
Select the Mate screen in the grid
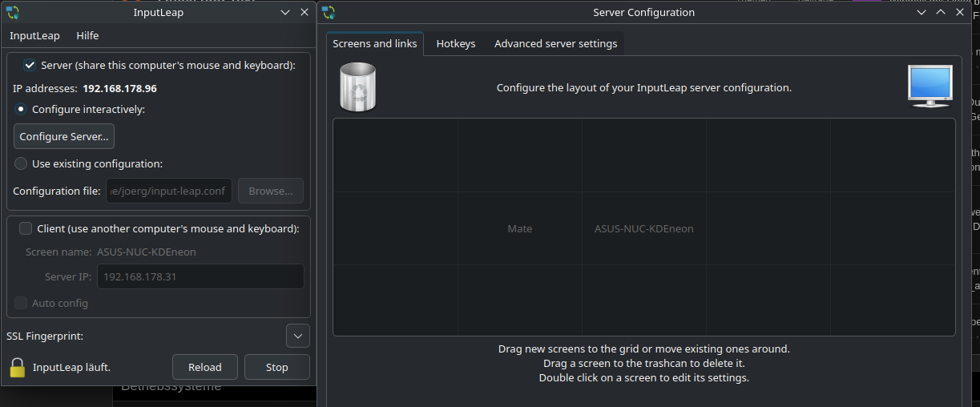[520, 228]
